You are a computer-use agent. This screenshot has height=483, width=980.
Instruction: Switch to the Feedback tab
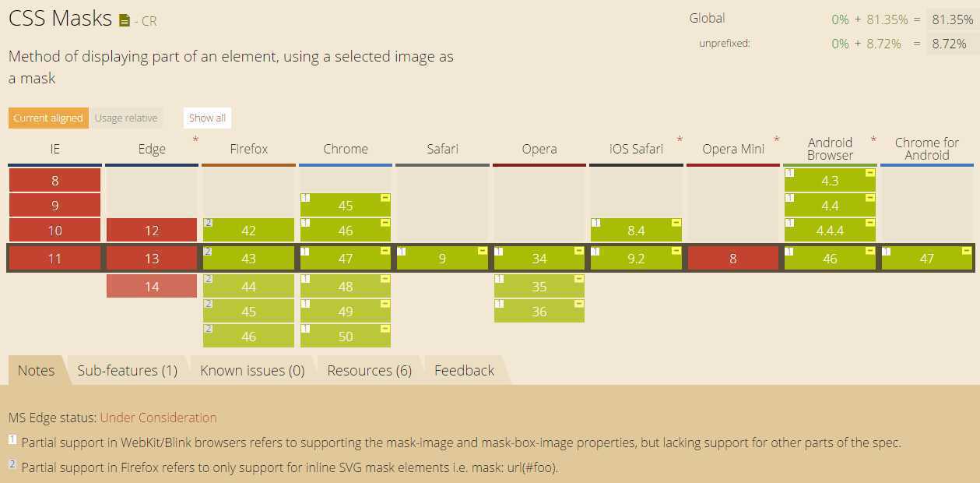pyautogui.click(x=465, y=371)
